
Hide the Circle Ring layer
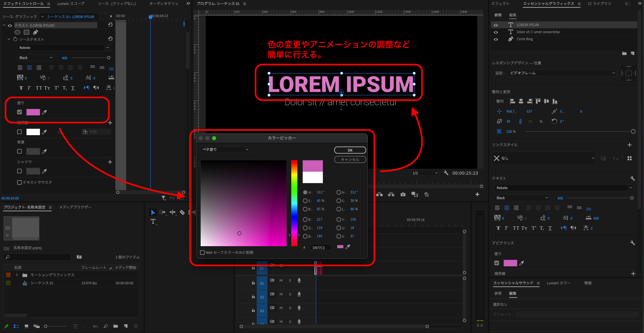tap(496, 39)
